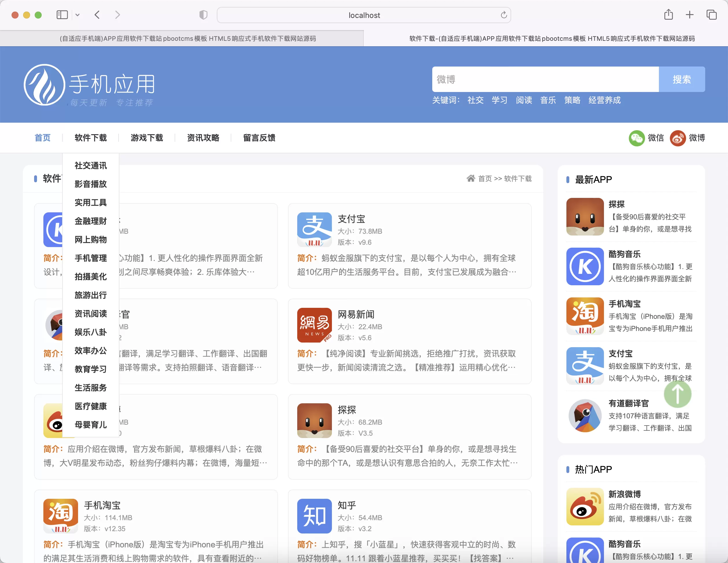
Task: Click the 搜索 button
Action: 682,79
